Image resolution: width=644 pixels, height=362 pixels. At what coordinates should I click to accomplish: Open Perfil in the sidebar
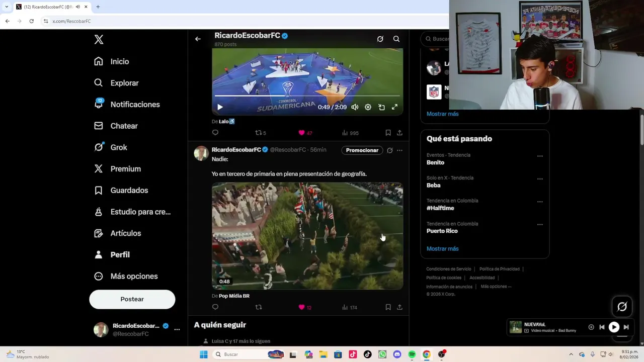click(112, 254)
